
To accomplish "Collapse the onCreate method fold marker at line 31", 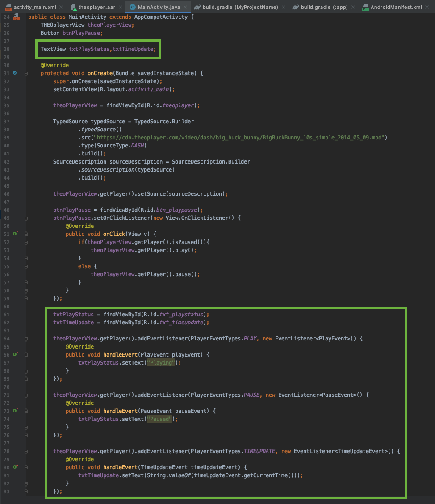I will tap(26, 73).
